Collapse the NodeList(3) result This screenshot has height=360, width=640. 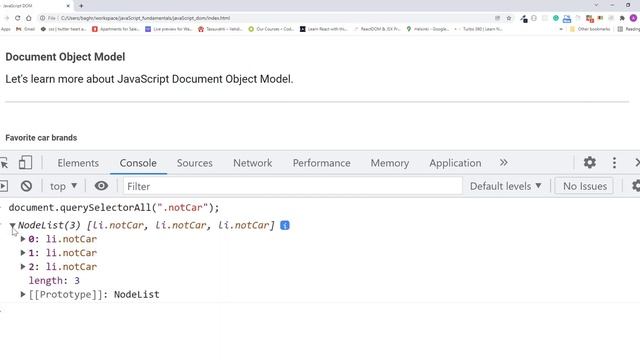pos(13,225)
